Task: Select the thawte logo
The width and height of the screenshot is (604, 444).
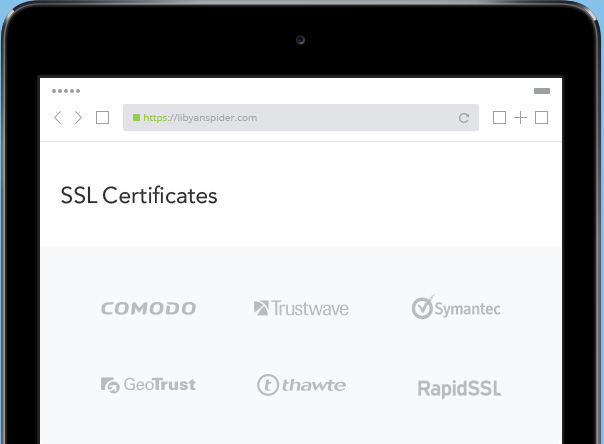Action: pos(302,385)
